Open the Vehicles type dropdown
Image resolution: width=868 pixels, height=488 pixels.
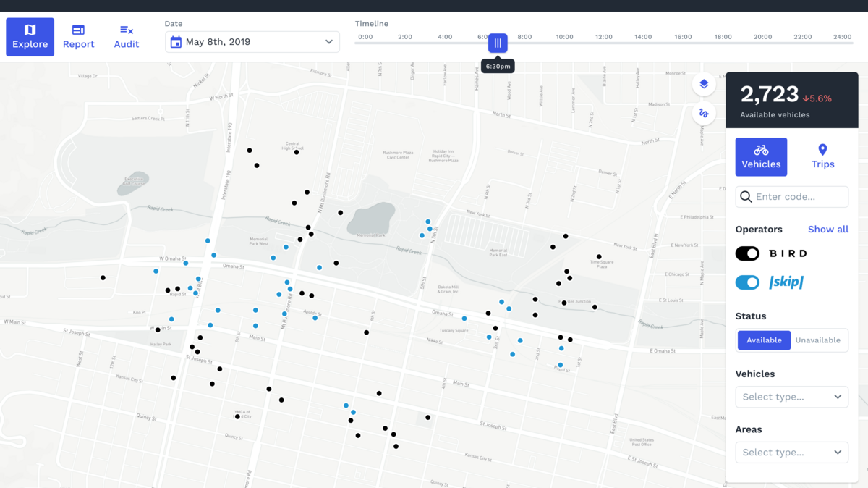tap(791, 397)
